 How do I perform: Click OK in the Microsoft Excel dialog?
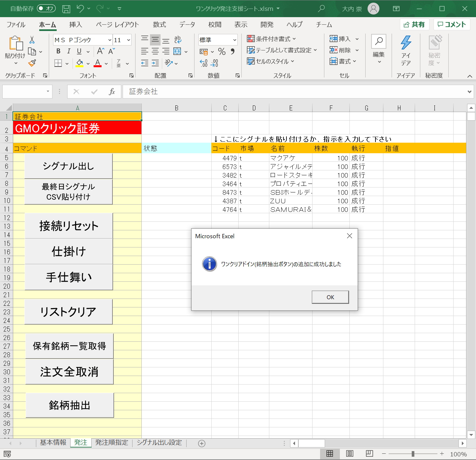pos(330,297)
